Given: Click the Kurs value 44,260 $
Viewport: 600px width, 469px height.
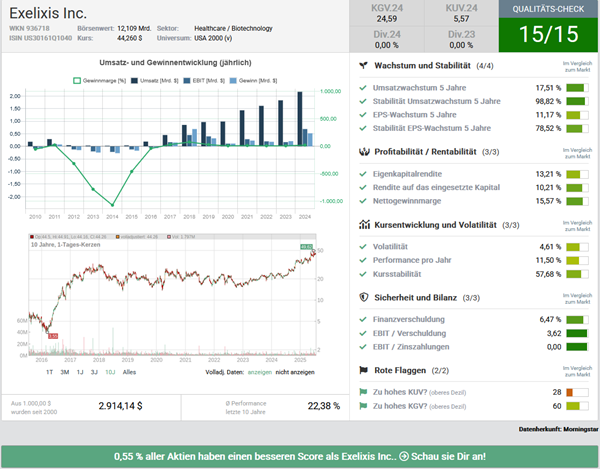Looking at the screenshot, I should coord(130,38).
